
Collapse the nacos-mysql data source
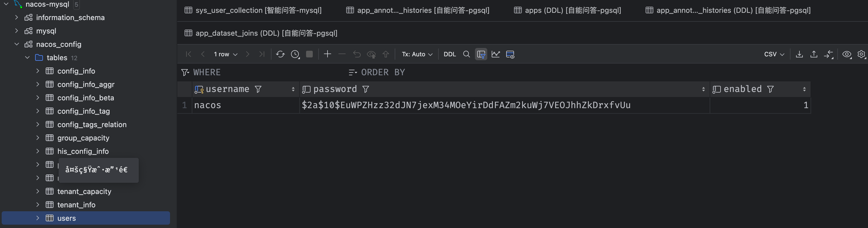click(6, 4)
